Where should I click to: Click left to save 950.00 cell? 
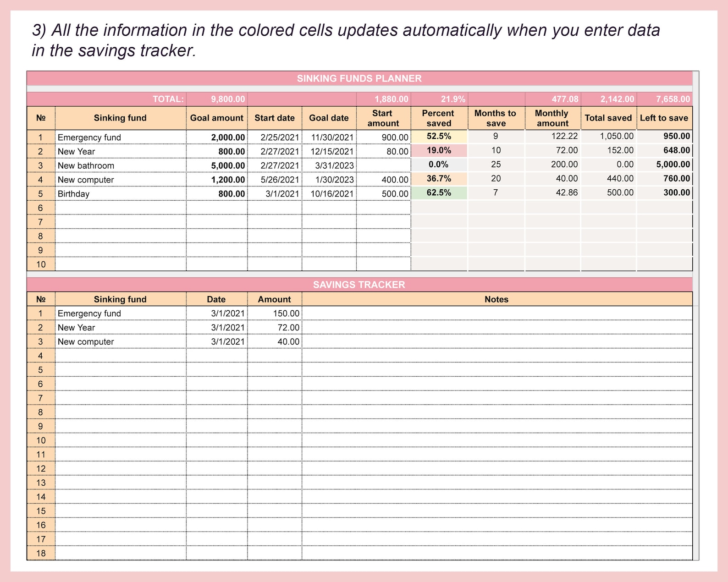[x=665, y=136]
